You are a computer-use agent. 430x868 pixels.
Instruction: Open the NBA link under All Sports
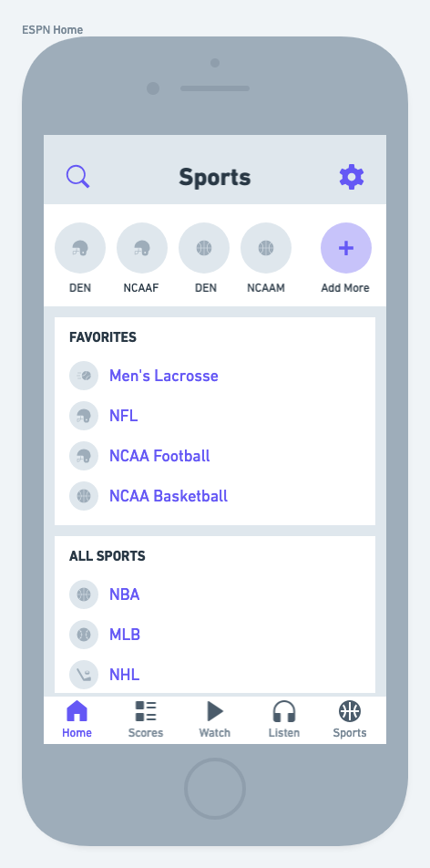(x=125, y=594)
